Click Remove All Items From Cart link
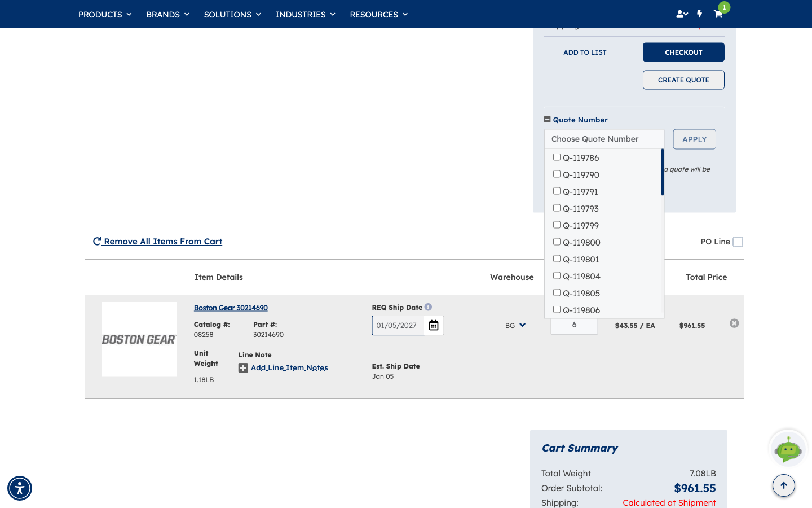This screenshot has height=508, width=812. pyautogui.click(x=158, y=242)
